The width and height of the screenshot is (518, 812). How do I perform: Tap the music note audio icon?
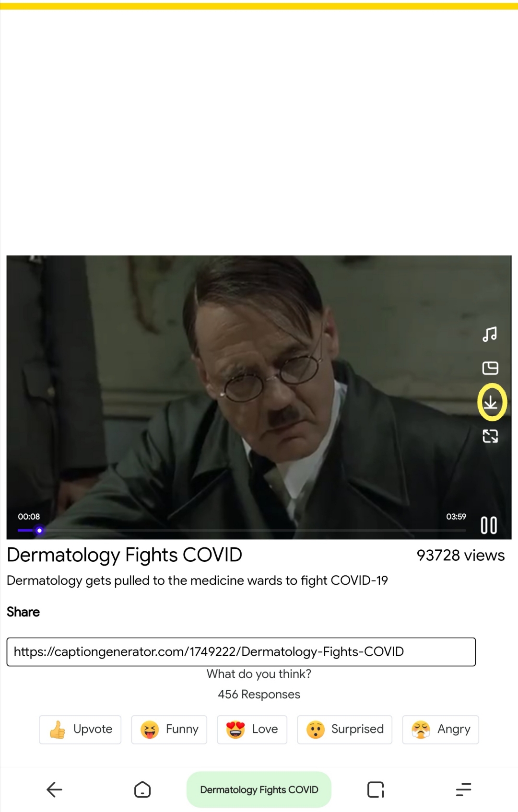tap(490, 334)
